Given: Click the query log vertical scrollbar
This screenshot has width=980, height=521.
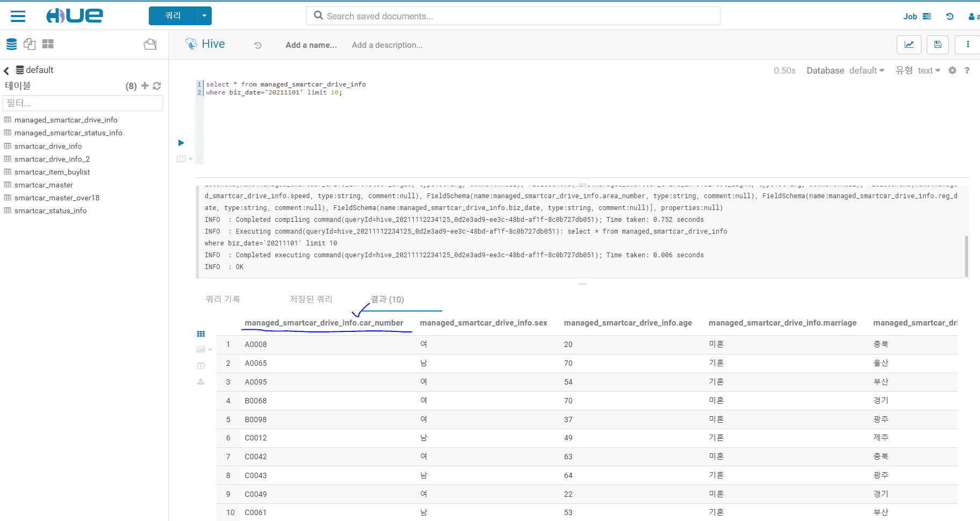Looking at the screenshot, I should click(x=967, y=256).
